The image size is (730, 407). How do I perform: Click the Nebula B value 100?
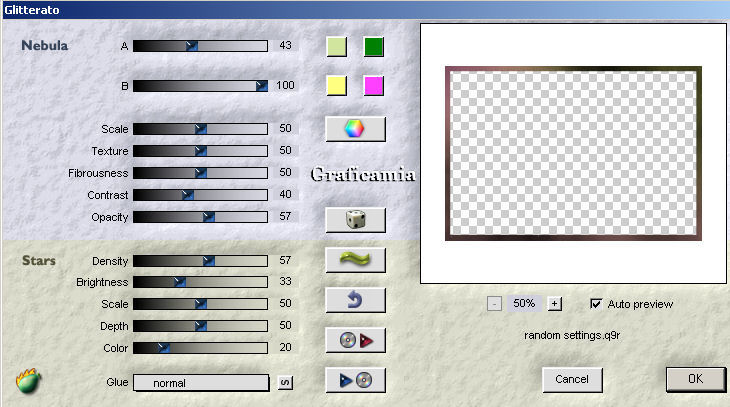285,85
